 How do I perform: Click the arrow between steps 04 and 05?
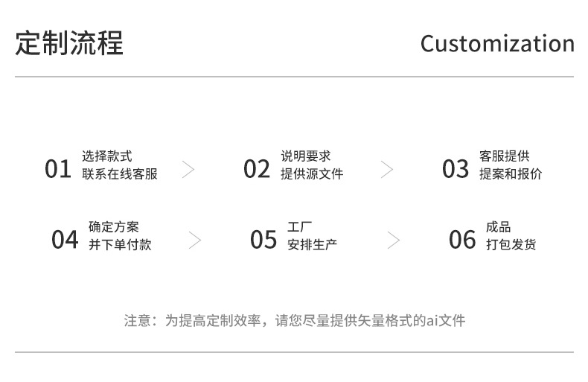pos(195,240)
